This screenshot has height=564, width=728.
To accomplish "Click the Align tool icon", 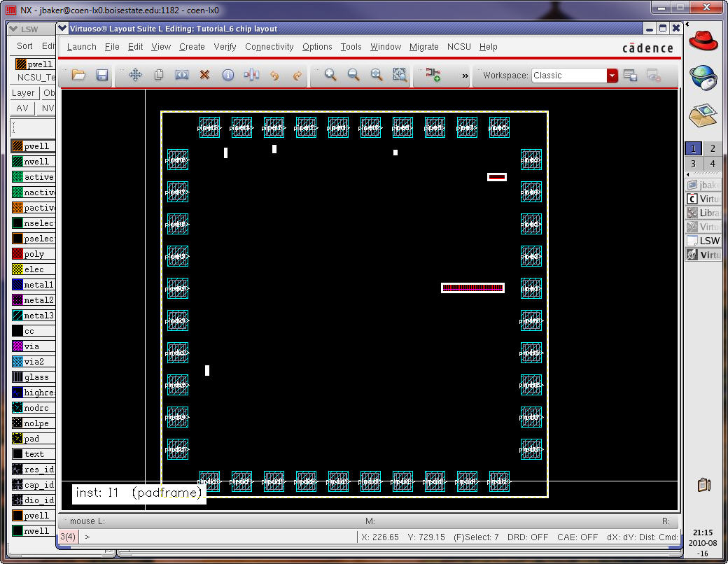I will [251, 75].
